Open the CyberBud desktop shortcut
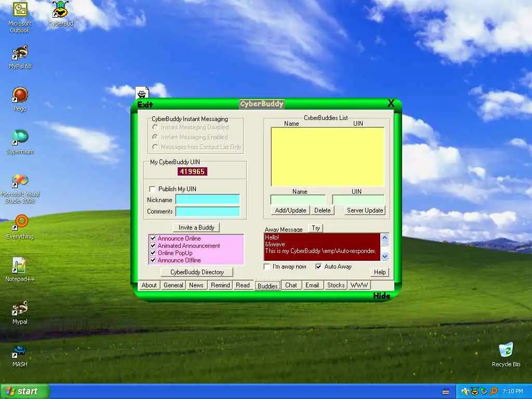This screenshot has height=399, width=532. 61,14
